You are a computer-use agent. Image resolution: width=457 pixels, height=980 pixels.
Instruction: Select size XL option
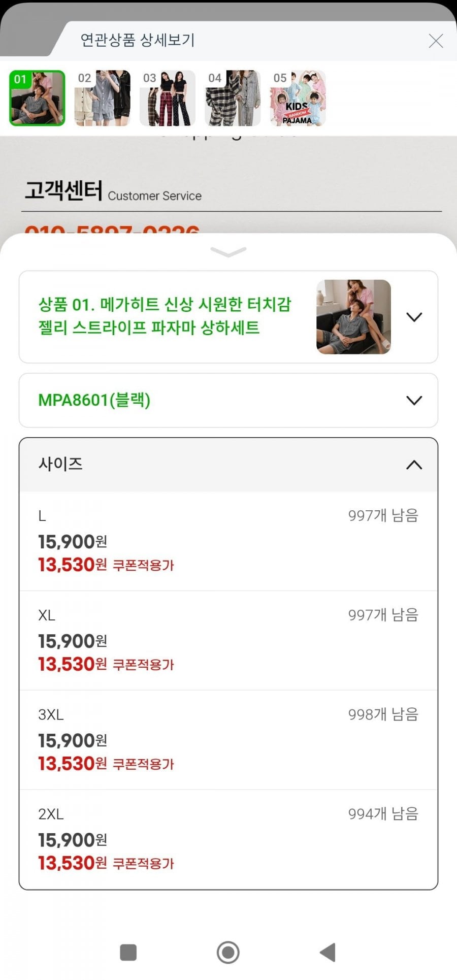(x=228, y=640)
